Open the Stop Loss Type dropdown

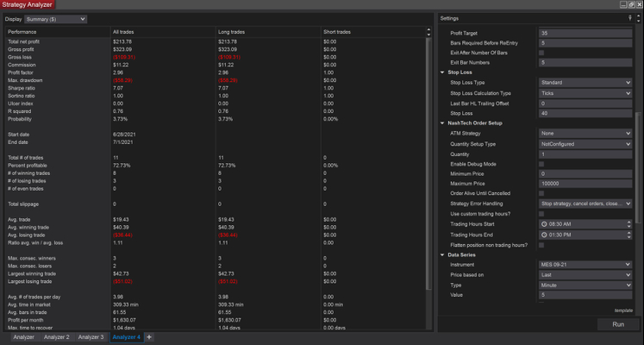585,83
